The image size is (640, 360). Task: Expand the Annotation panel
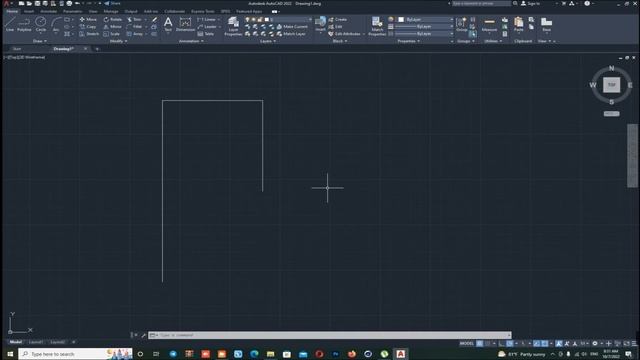pyautogui.click(x=191, y=41)
